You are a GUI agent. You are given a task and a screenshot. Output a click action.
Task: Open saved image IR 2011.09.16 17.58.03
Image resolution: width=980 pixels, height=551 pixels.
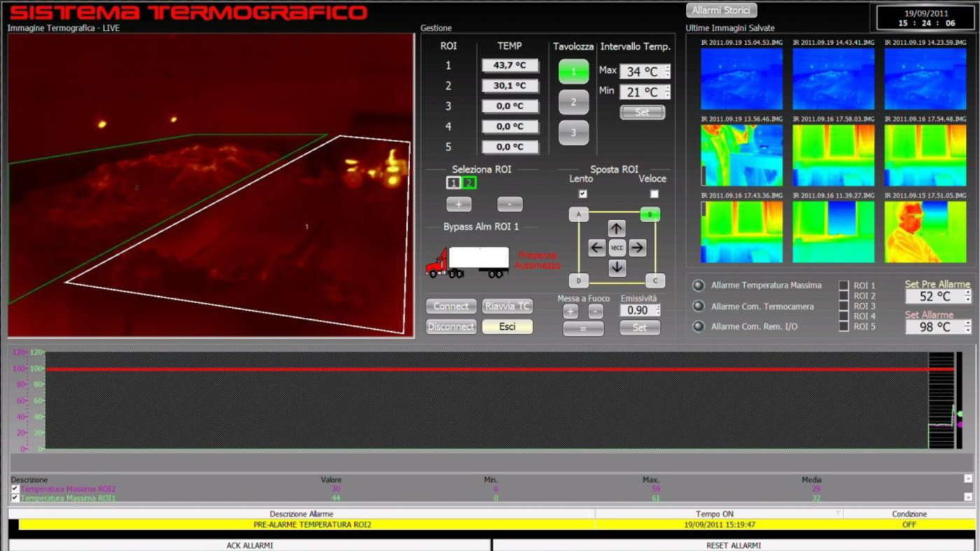pos(834,155)
